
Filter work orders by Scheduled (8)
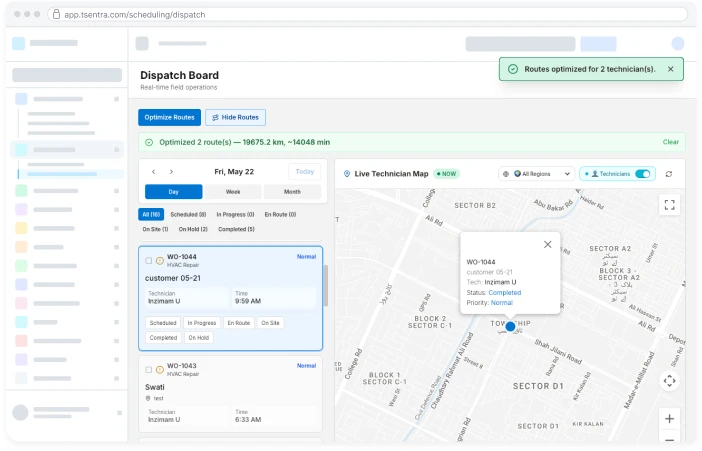[188, 215]
